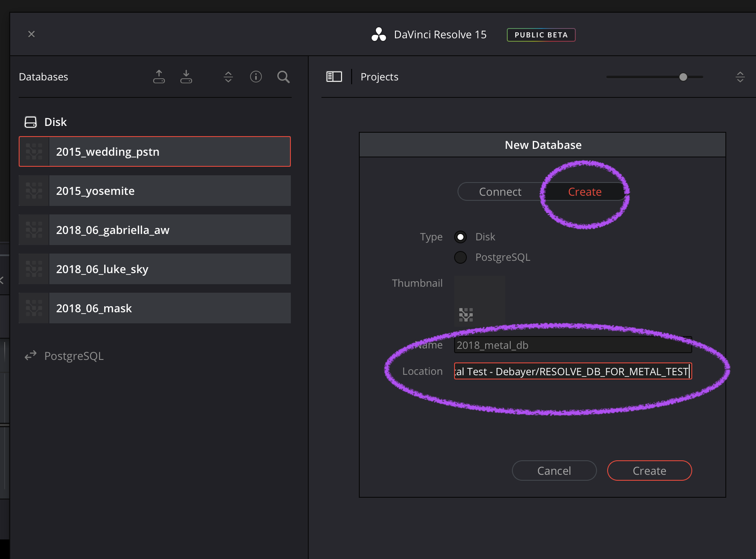This screenshot has width=756, height=559.
Task: Close the project manager window
Action: click(31, 34)
